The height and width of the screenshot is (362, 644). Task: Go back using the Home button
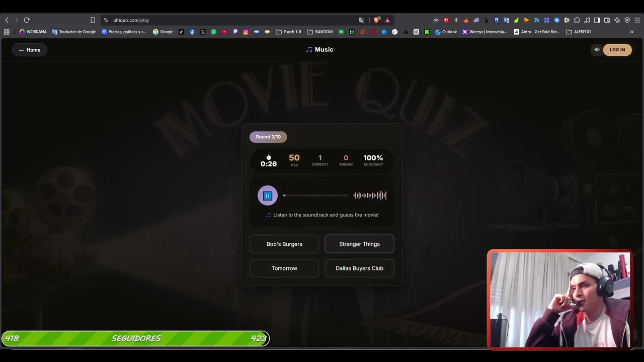(x=30, y=50)
